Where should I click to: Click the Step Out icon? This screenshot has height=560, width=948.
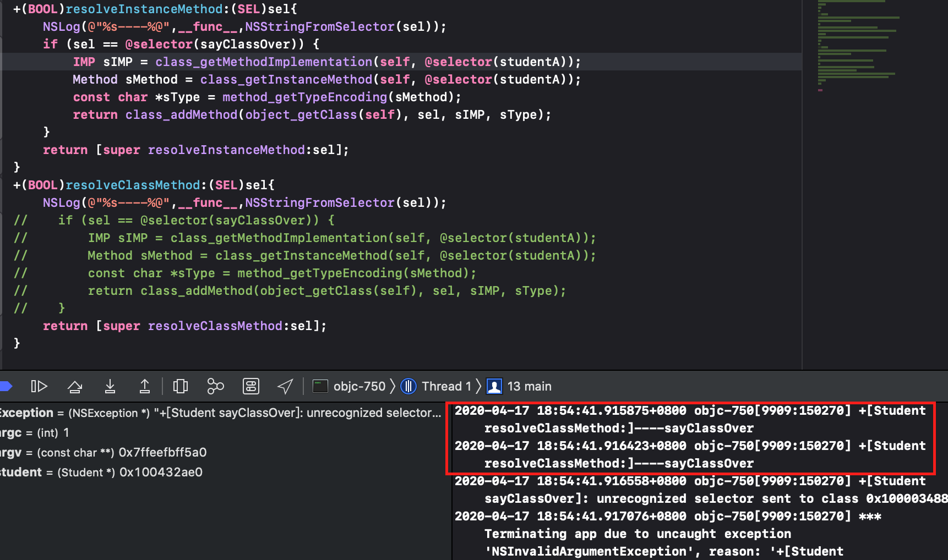145,386
